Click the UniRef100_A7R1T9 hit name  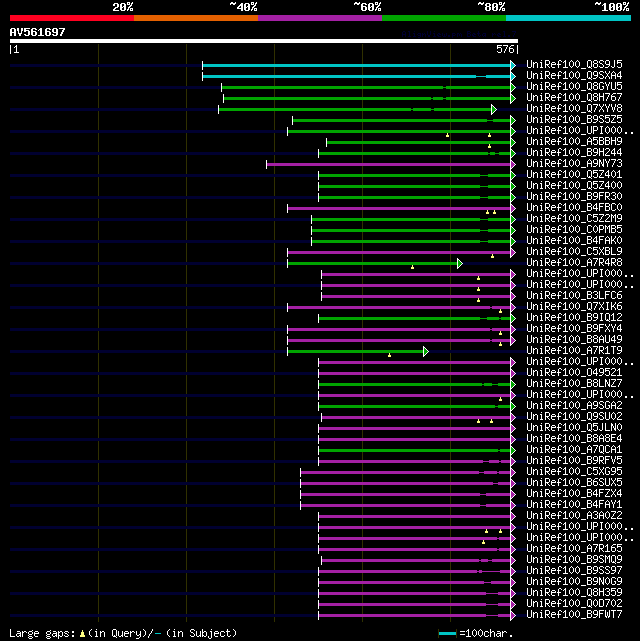point(574,351)
